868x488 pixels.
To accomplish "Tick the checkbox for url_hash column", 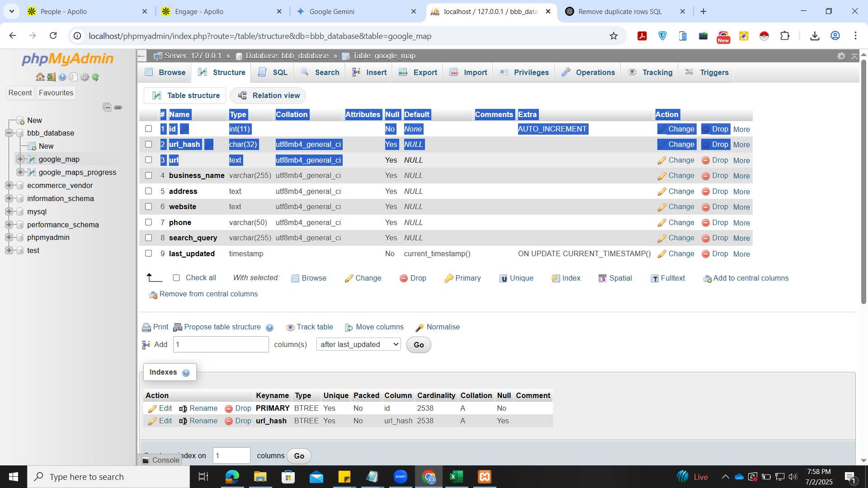I will [x=148, y=144].
